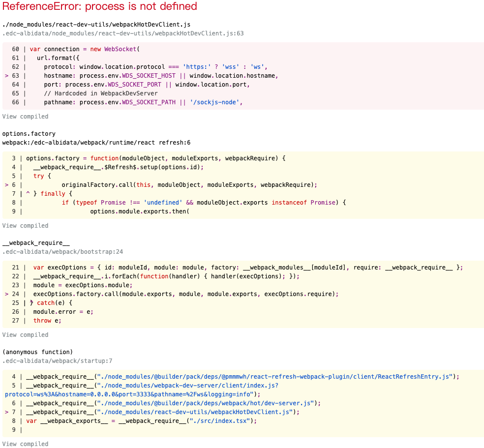The width and height of the screenshot is (484, 448).
Task: Select the WDS_SOCKET_HOST environment variable text
Action: point(148,75)
